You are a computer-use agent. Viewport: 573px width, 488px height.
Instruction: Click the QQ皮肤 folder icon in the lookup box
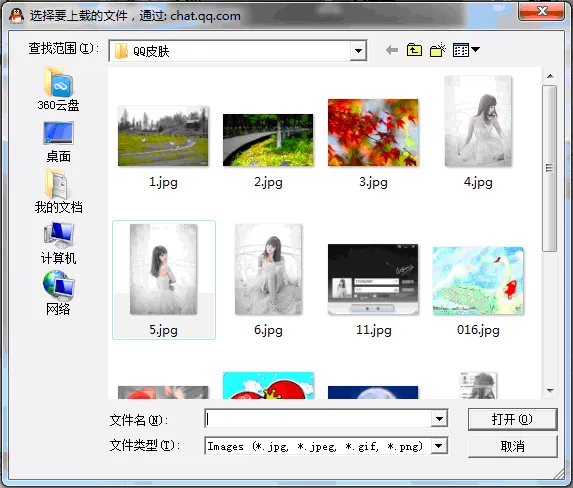click(x=121, y=51)
